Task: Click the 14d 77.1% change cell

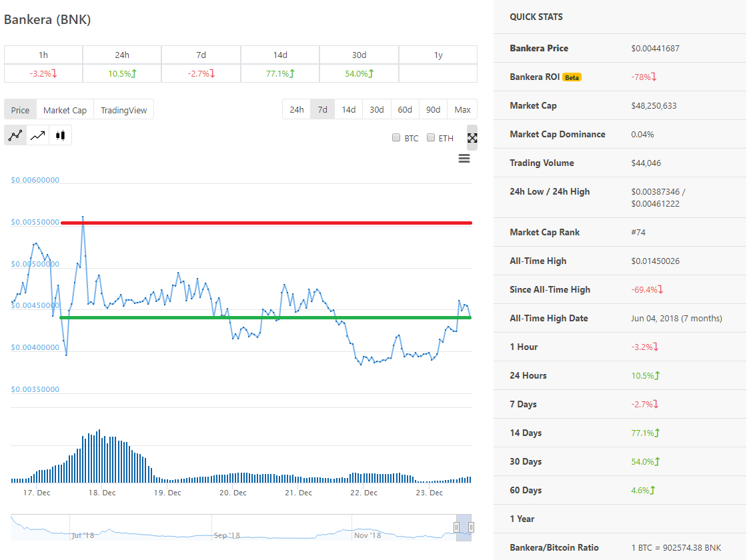Action: point(280,73)
